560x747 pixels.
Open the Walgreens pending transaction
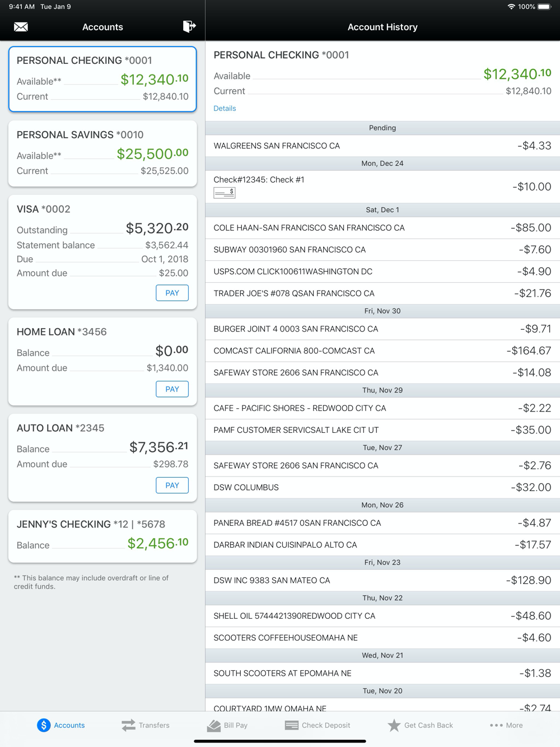pyautogui.click(x=382, y=146)
